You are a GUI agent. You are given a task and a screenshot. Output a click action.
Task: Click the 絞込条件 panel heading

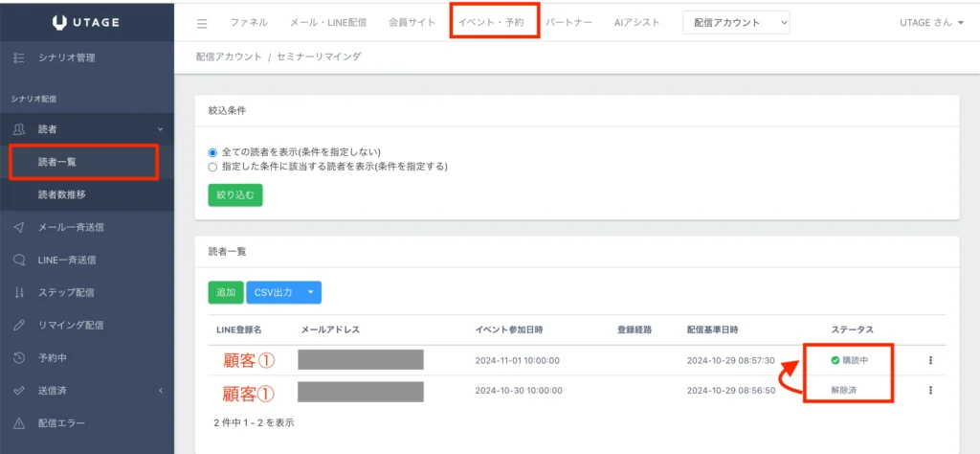(227, 109)
